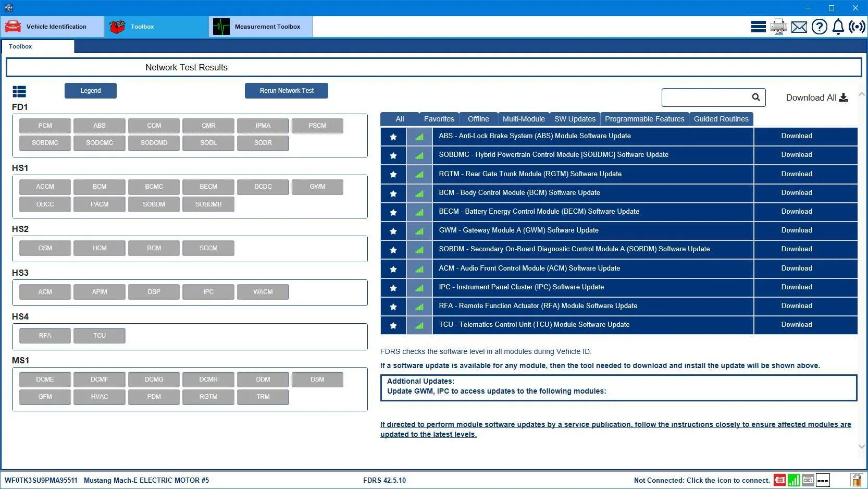Favorite the ABS software update star
This screenshot has width=868, height=489.
(x=393, y=137)
